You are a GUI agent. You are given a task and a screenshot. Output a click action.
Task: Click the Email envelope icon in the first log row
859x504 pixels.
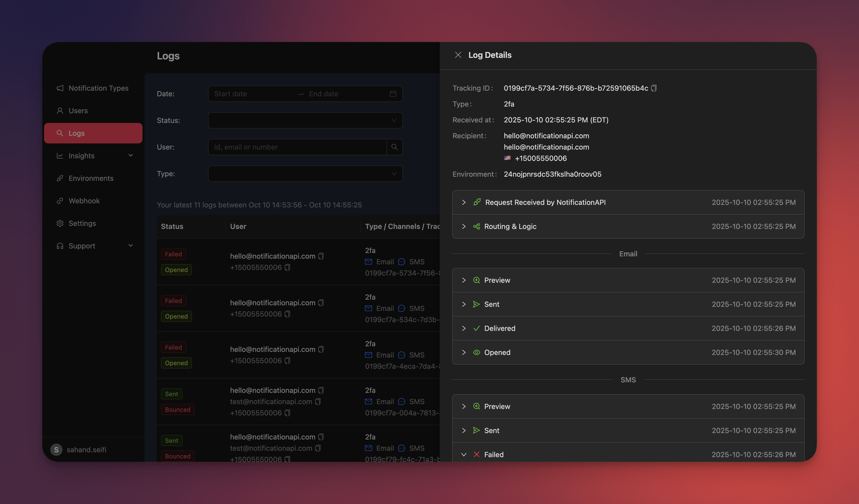point(369,261)
